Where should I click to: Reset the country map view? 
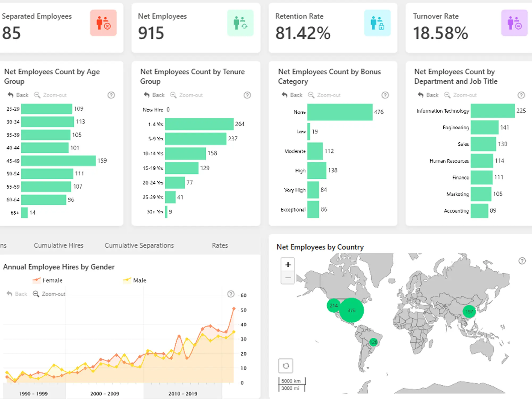(286, 366)
